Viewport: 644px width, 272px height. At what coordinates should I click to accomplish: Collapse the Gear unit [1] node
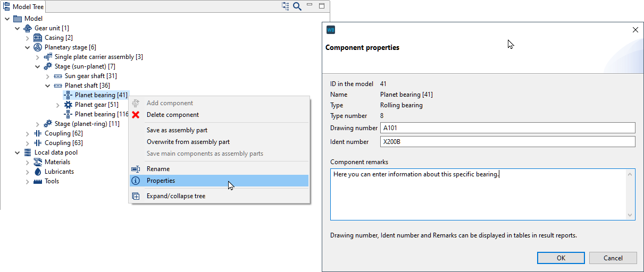coord(17,28)
